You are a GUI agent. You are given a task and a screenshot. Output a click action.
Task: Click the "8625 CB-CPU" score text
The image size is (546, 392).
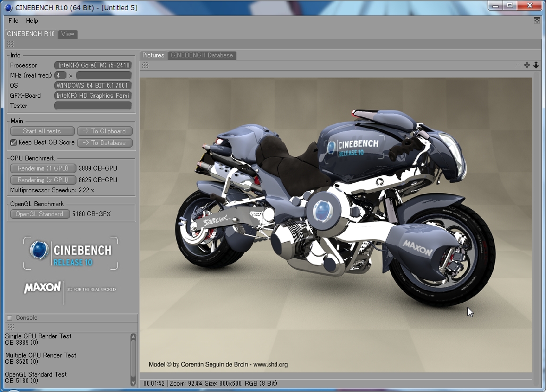coord(98,180)
